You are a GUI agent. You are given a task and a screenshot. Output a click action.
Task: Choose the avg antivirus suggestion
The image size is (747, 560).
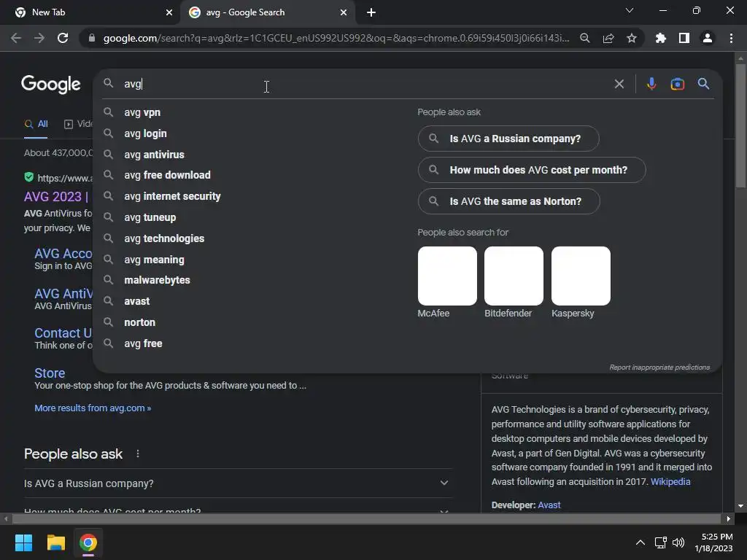[154, 155]
